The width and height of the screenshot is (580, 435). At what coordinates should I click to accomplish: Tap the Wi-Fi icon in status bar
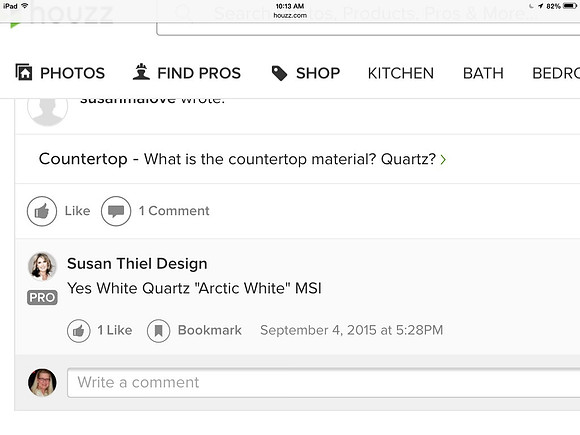pos(25,6)
